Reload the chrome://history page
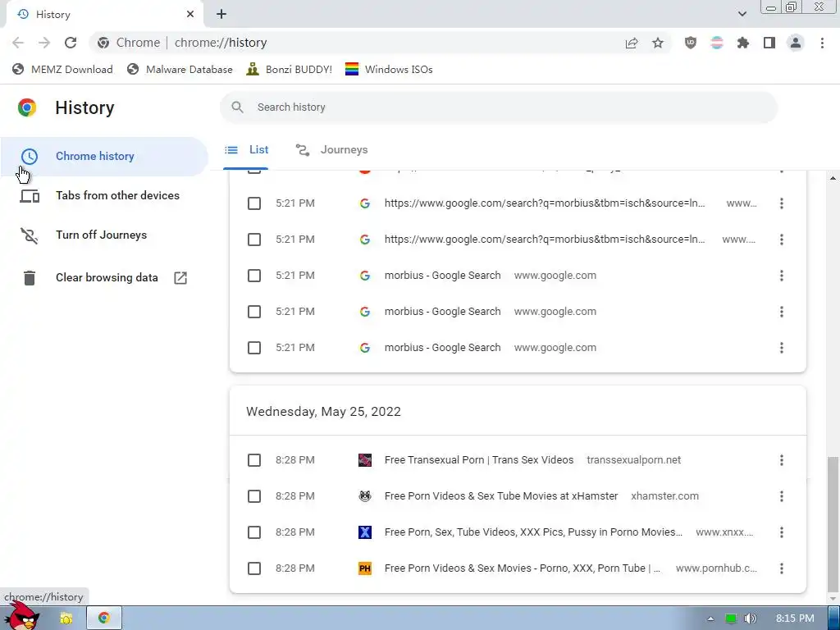This screenshot has height=630, width=840. (x=71, y=43)
